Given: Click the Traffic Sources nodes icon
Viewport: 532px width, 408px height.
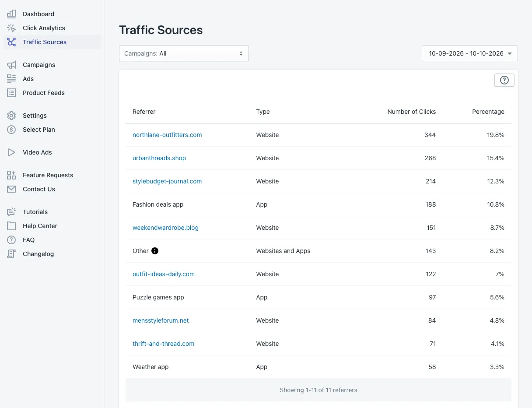Looking at the screenshot, I should (x=11, y=42).
